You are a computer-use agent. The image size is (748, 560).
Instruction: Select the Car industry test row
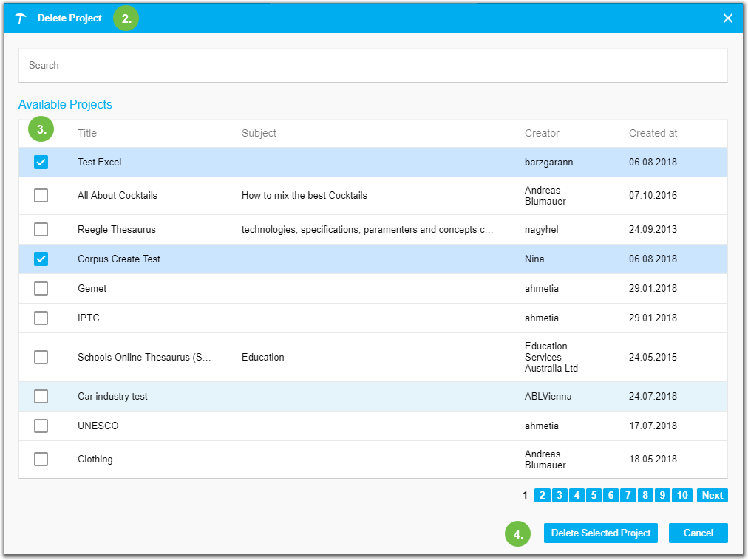click(41, 396)
